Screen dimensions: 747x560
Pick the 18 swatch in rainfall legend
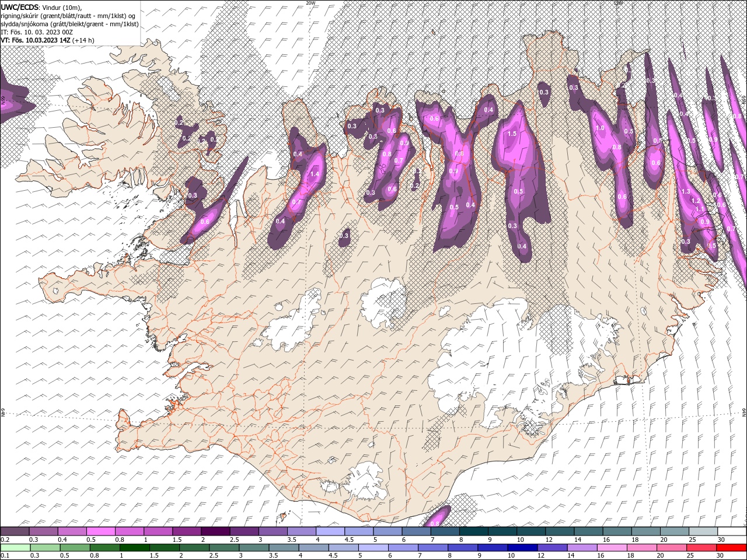(643, 548)
